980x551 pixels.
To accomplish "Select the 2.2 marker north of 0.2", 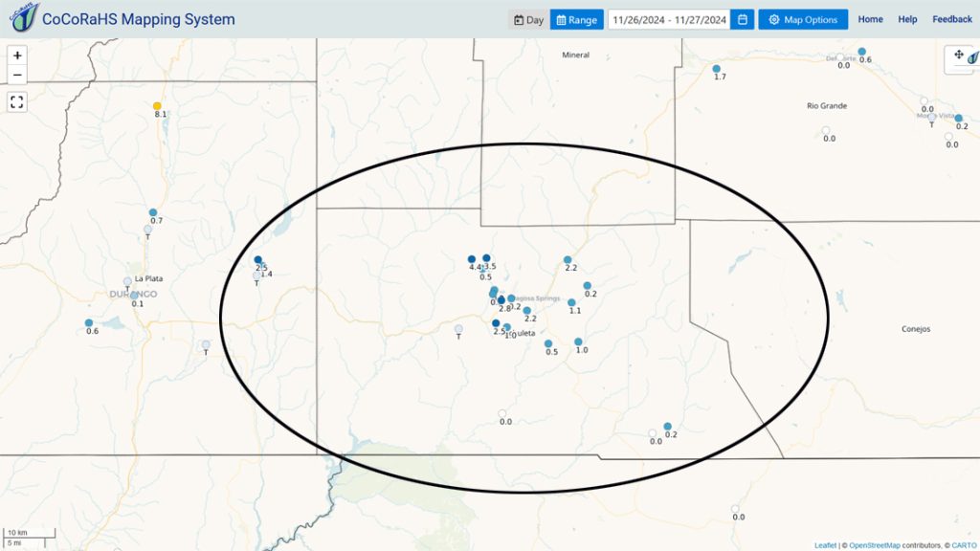I will point(568,260).
